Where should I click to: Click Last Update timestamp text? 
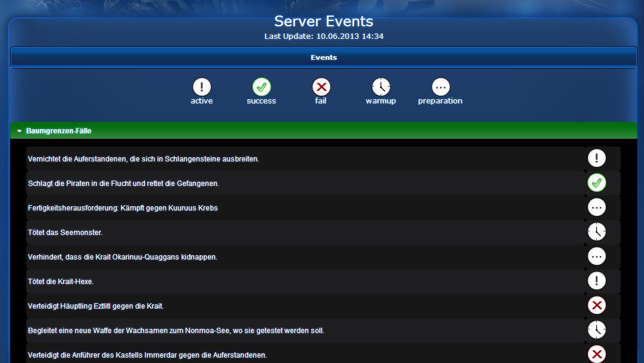coord(324,36)
